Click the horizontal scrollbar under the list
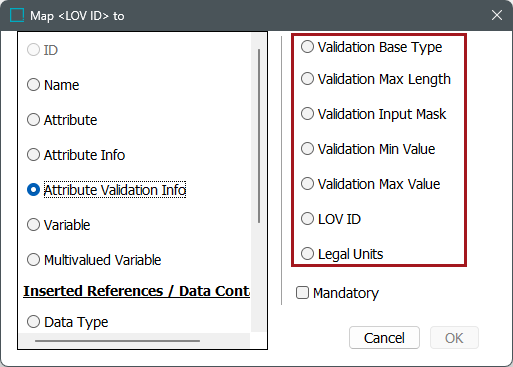The height and width of the screenshot is (367, 513). pos(117,341)
